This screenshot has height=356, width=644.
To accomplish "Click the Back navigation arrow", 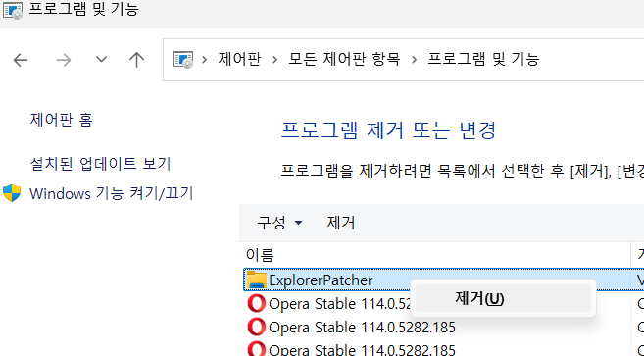I will [21, 60].
